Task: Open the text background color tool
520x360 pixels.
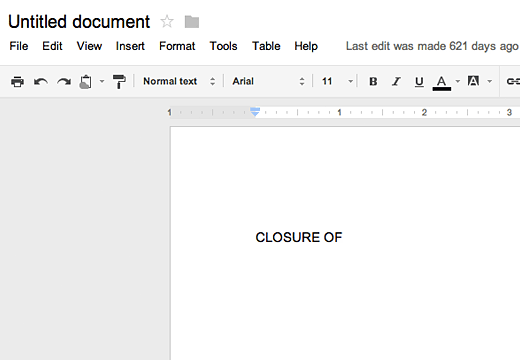Action: click(x=474, y=81)
